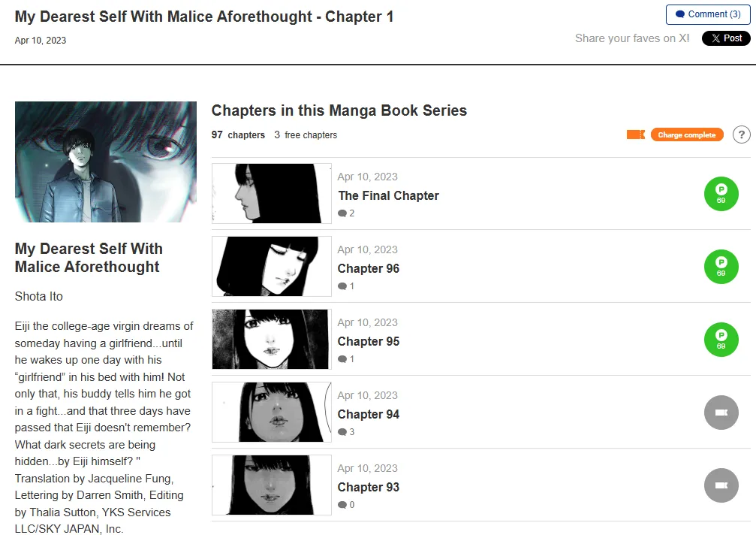Click the Charge complete badge

pos(687,135)
